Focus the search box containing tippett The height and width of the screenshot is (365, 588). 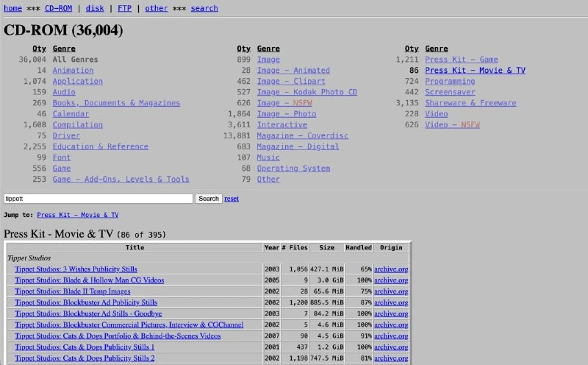coord(98,199)
